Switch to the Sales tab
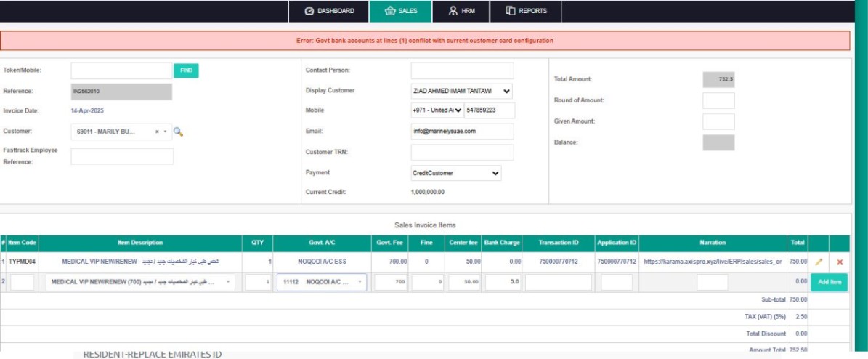Image resolution: width=868 pixels, height=359 pixels. click(x=400, y=11)
